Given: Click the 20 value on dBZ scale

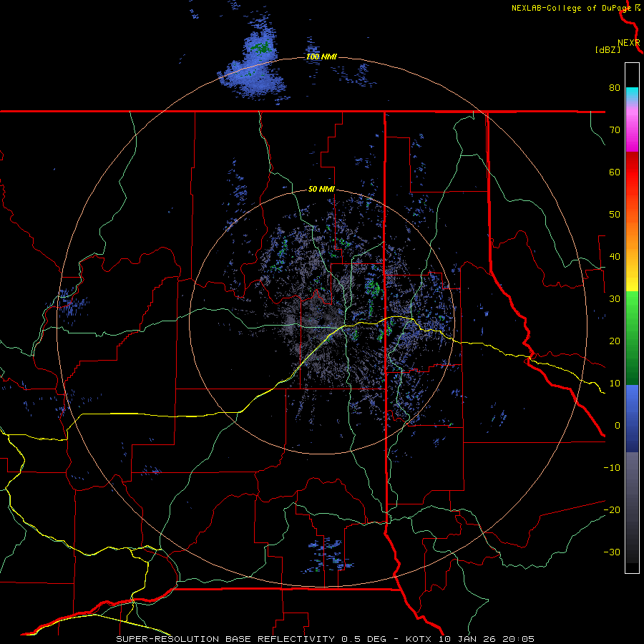Looking at the screenshot, I should click(615, 341).
